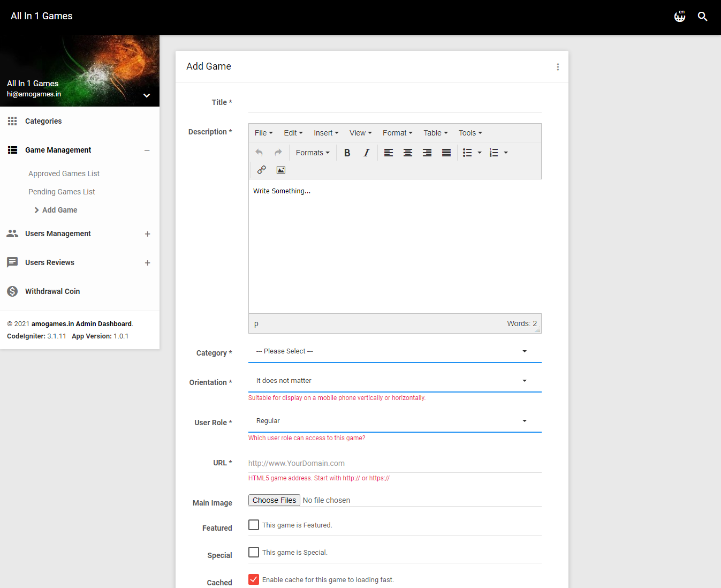Toggle italic formatting

tap(366, 153)
